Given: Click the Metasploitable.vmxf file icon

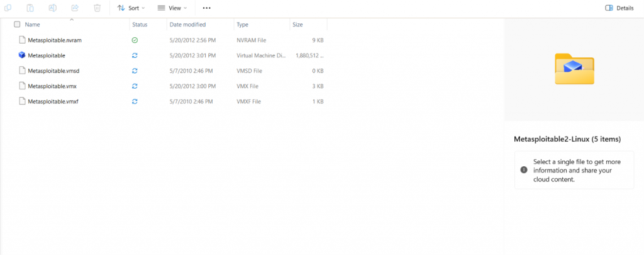Looking at the screenshot, I should coord(22,101).
